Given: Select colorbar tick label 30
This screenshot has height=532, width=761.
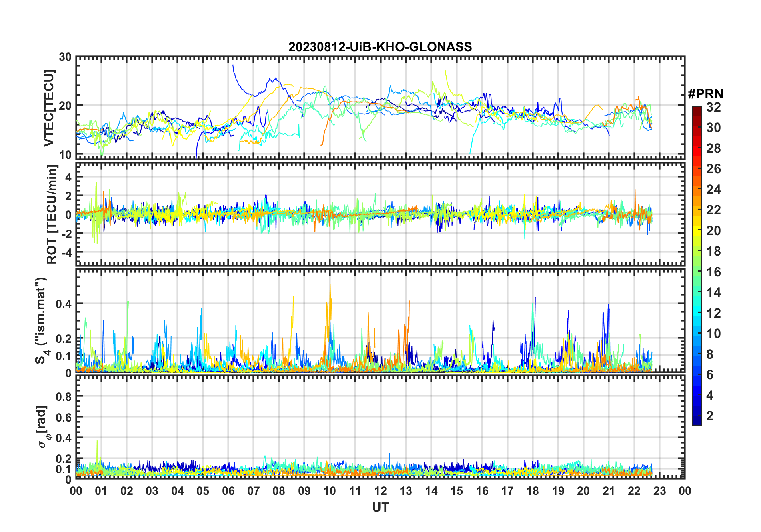Looking at the screenshot, I should [x=713, y=128].
